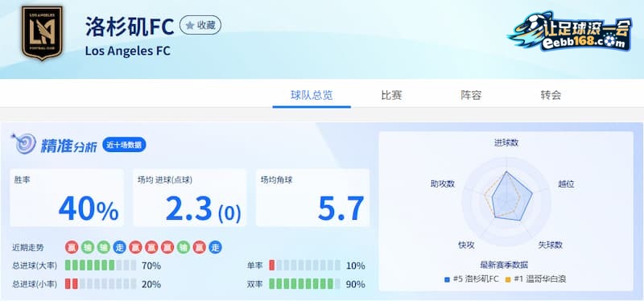Toggle the #5 洛杉矶FC legend entry
Viewport: 644px width, 301px height.
472,279
